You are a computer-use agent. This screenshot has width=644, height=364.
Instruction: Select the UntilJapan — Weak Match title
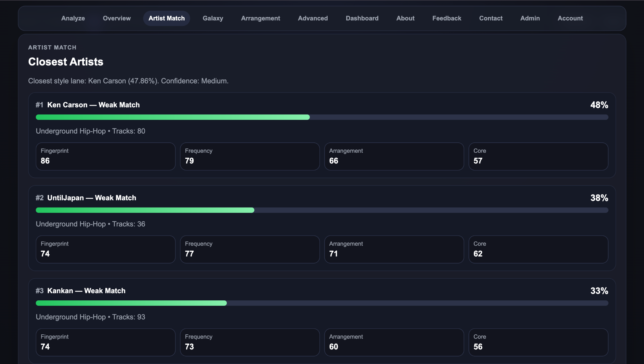coord(92,198)
